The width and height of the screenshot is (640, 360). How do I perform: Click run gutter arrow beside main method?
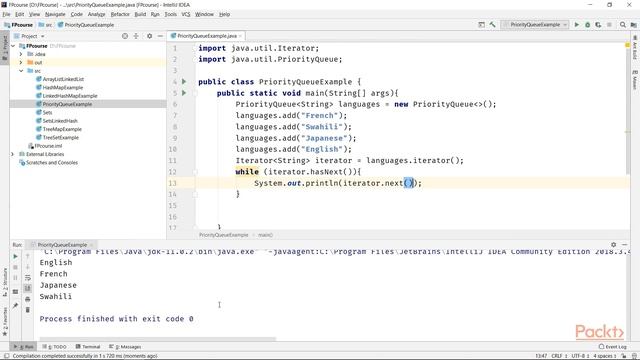tap(184, 93)
